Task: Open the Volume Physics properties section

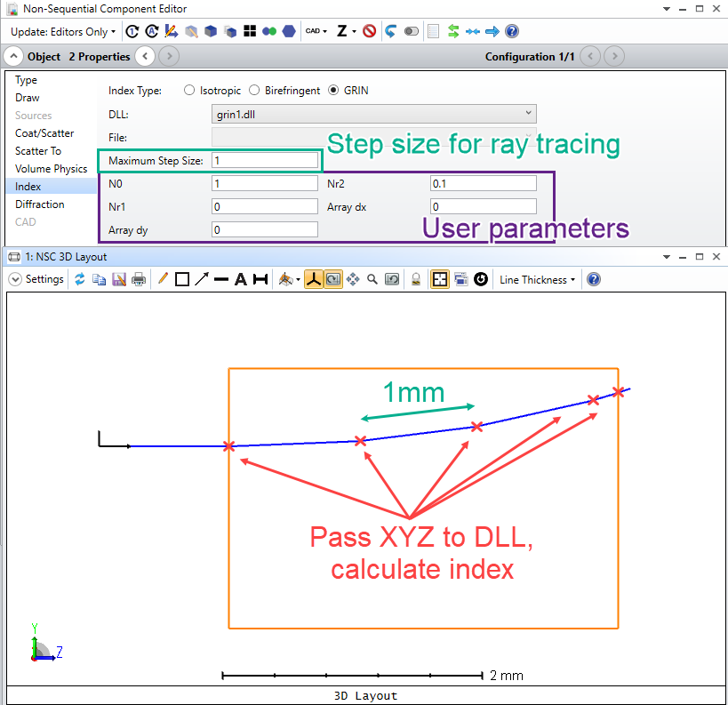Action: tap(51, 169)
